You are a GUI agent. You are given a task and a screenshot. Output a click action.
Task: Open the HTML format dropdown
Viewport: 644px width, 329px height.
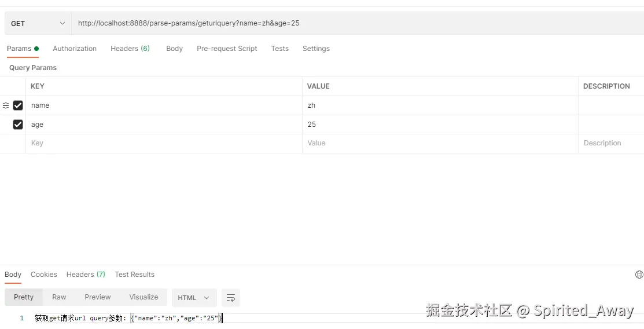[x=194, y=298]
